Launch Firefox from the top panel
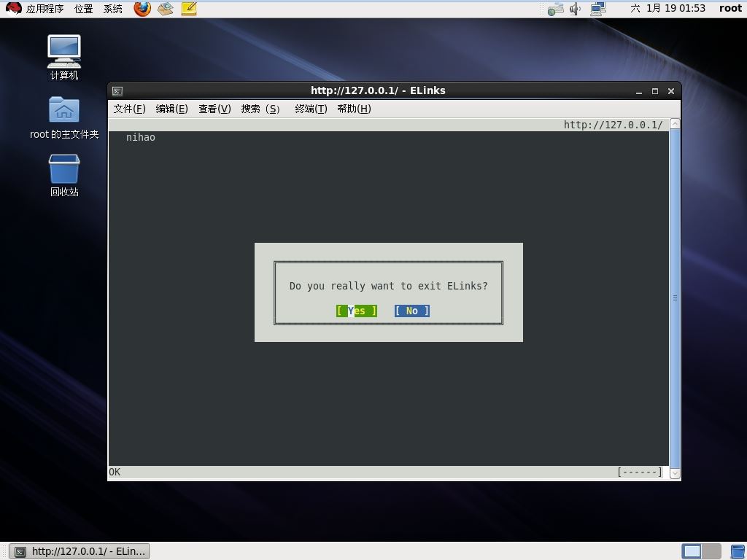The height and width of the screenshot is (560, 747). [142, 9]
